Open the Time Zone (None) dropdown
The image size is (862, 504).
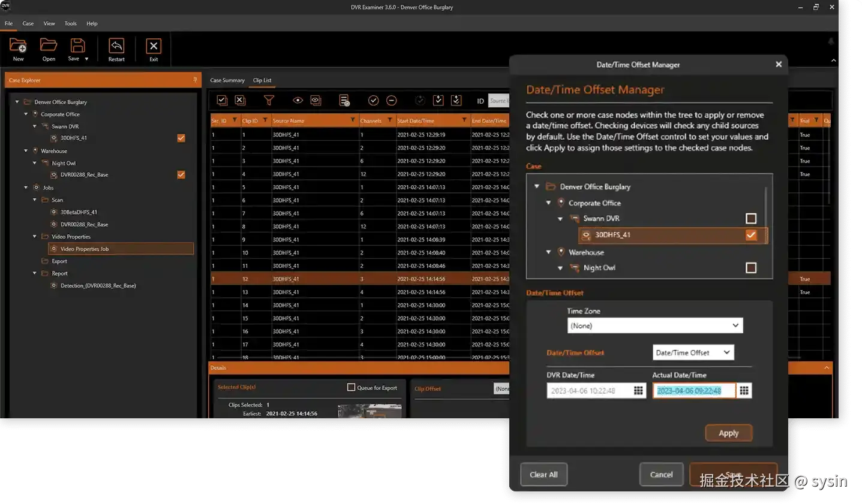(x=655, y=325)
